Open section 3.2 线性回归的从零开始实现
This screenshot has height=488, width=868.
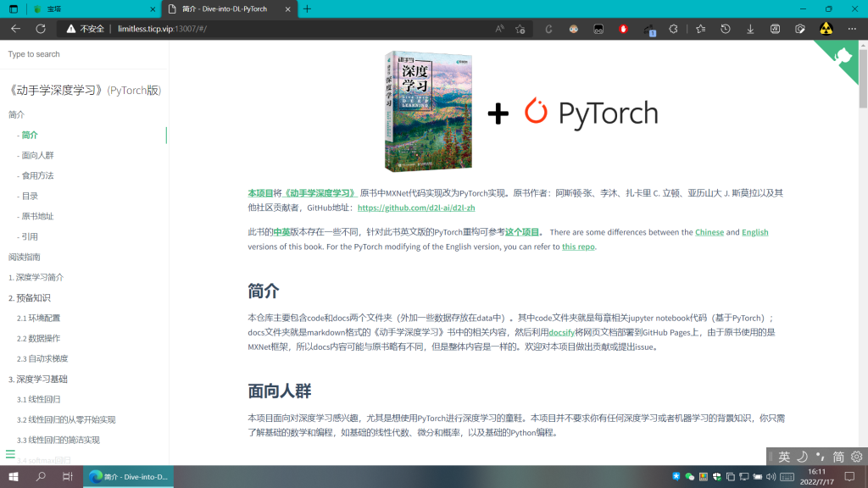(66, 419)
